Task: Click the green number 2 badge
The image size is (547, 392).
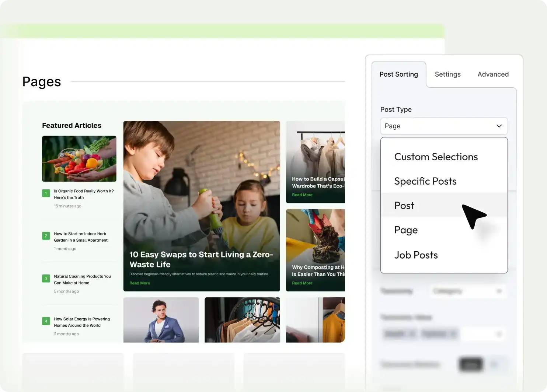Action: (x=46, y=236)
